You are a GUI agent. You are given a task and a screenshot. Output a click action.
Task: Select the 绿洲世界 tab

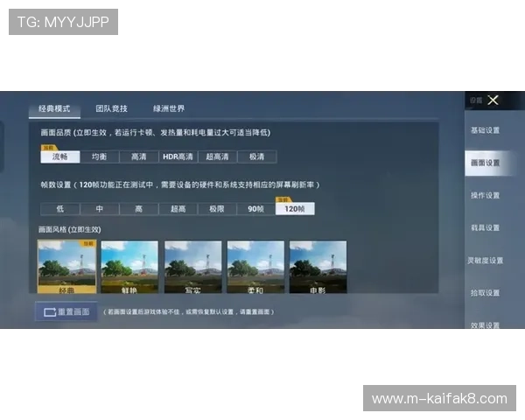pos(169,108)
